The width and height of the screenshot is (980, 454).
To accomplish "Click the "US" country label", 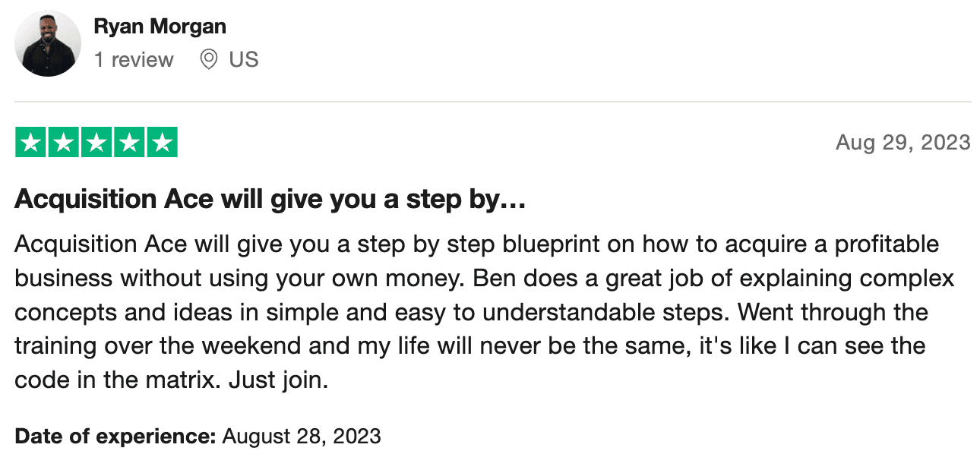I will pyautogui.click(x=244, y=59).
